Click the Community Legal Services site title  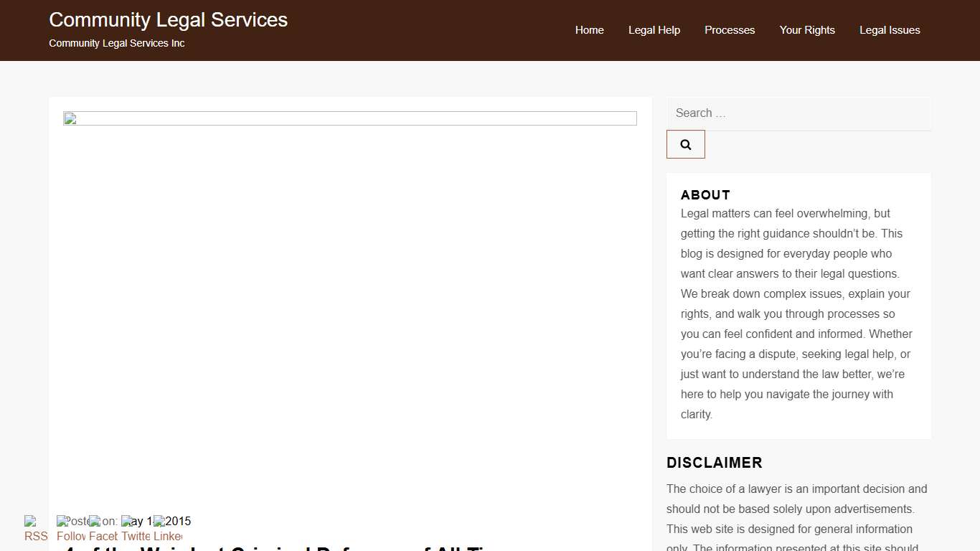(168, 20)
